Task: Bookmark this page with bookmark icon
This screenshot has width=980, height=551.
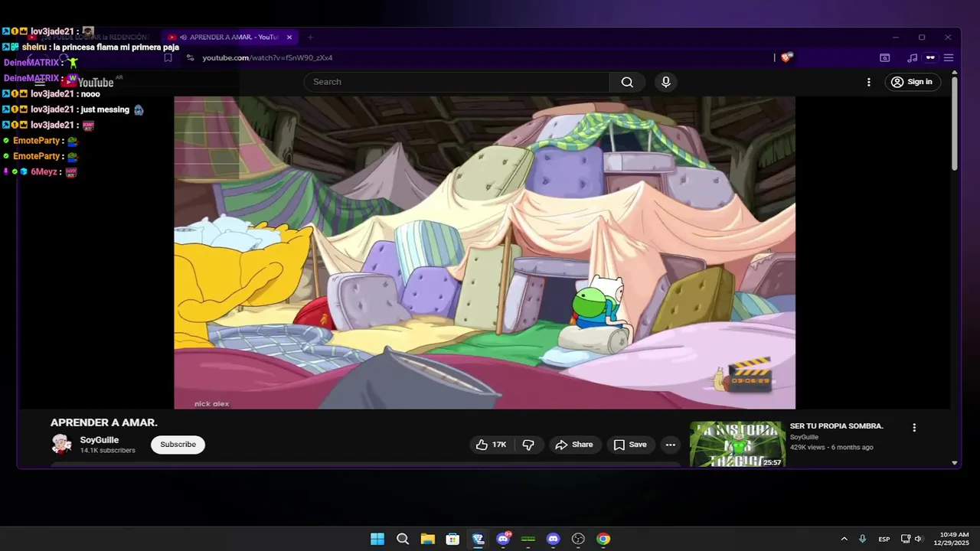Action: click(168, 57)
